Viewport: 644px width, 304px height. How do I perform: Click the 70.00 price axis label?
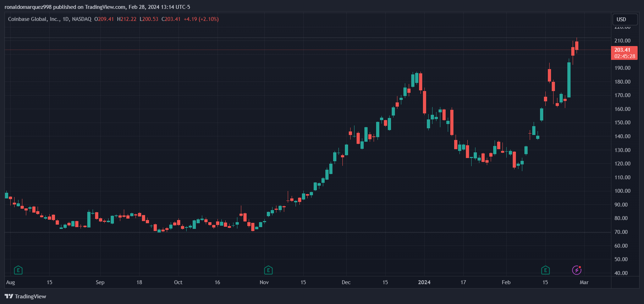point(621,232)
